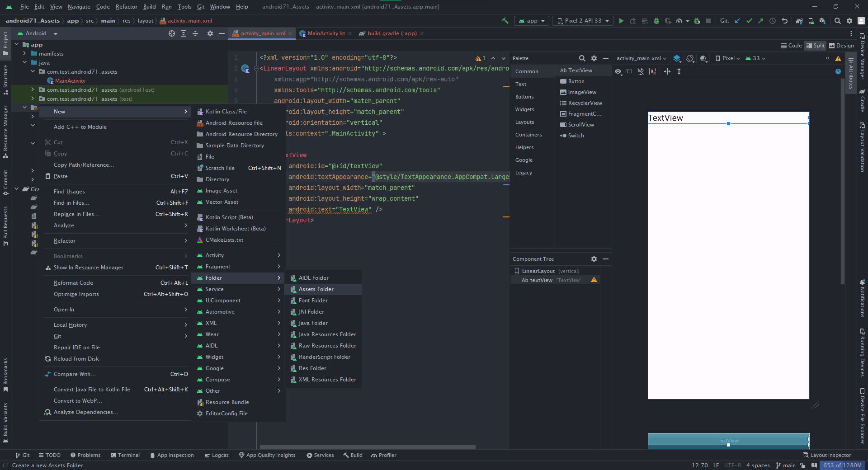
Task: Click the Select Opened File target icon
Action: pos(172,33)
